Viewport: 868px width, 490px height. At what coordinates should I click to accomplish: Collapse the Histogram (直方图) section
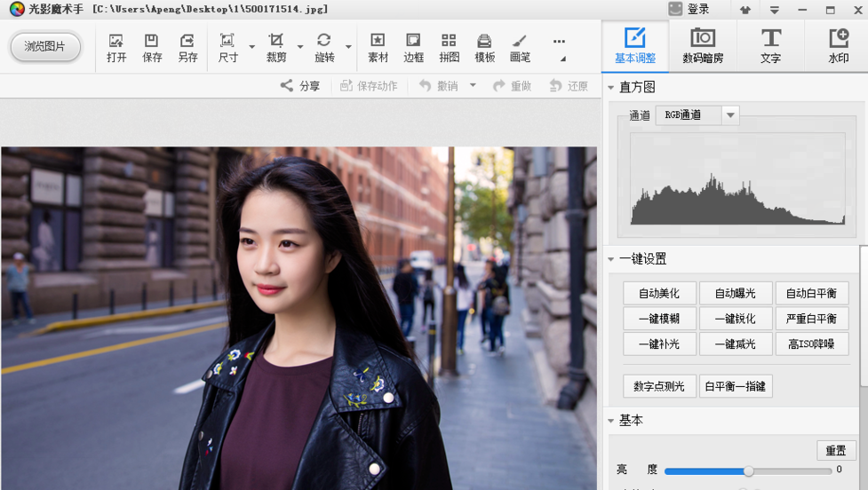tap(610, 87)
